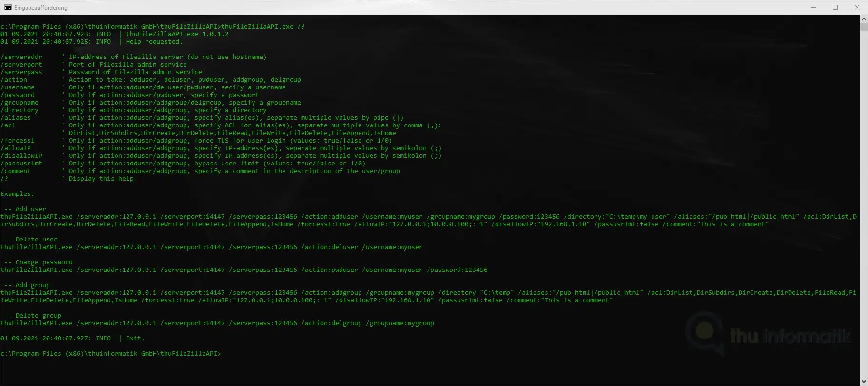Select '/password' in the parameter help list

click(x=18, y=95)
